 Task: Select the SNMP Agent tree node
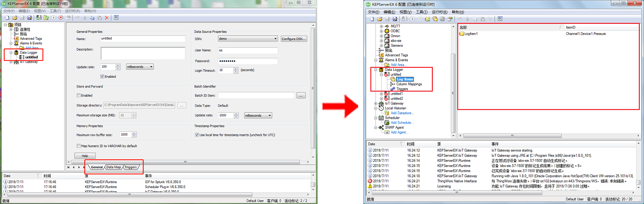pos(394,128)
